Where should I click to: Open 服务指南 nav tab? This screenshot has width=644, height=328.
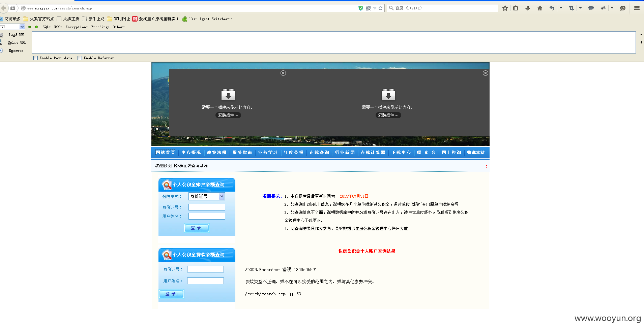point(242,153)
